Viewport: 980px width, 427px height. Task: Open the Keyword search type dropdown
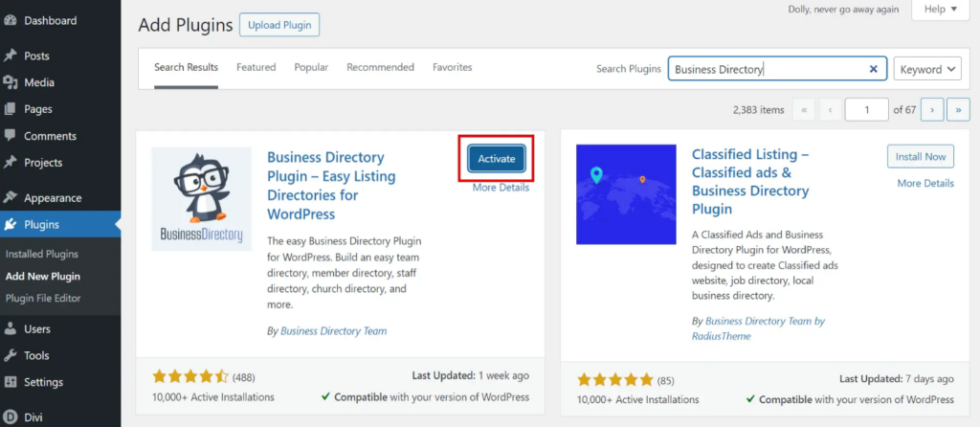(x=927, y=69)
